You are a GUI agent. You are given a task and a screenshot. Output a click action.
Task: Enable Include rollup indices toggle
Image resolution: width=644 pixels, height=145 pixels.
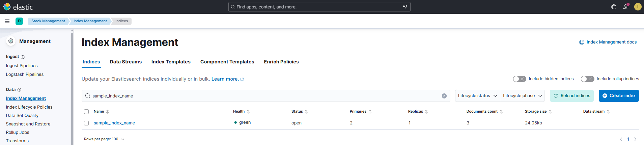[587, 79]
